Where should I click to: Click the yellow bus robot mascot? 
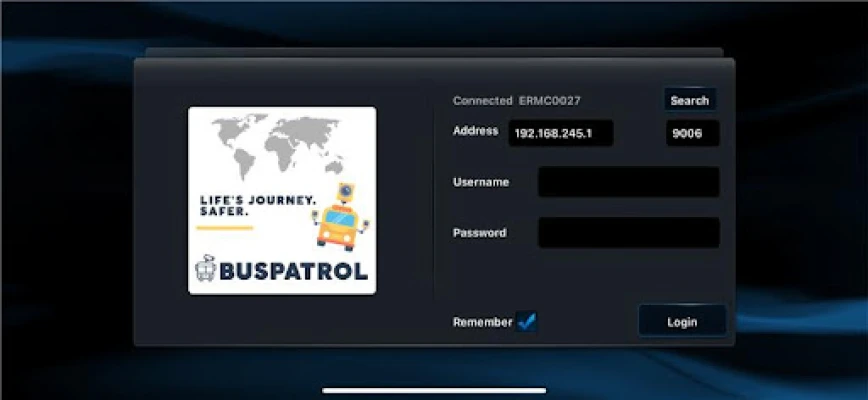point(341,217)
